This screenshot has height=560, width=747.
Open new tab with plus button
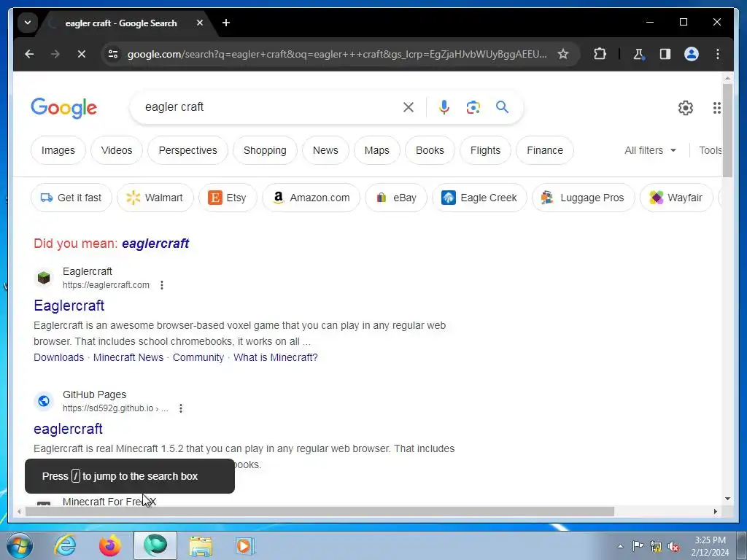click(x=226, y=23)
